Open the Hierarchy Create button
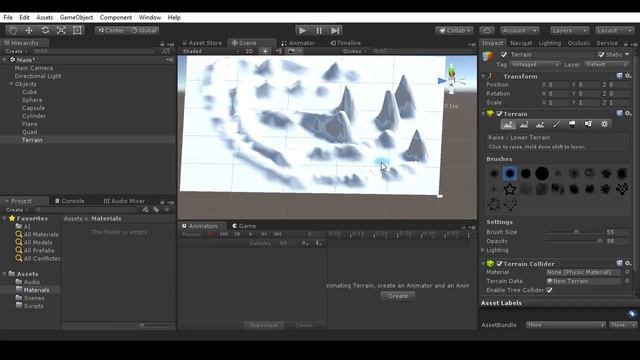This screenshot has width=640, height=360. click(16, 51)
